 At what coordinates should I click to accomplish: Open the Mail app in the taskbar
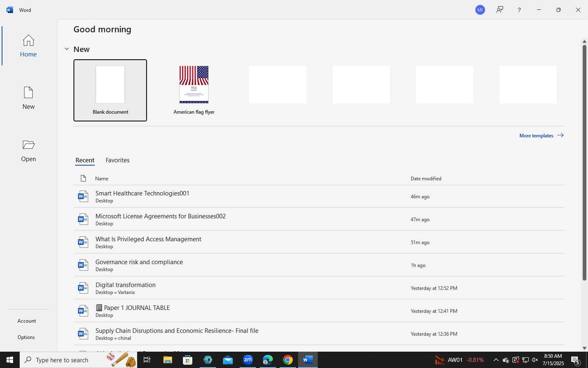coord(228,360)
